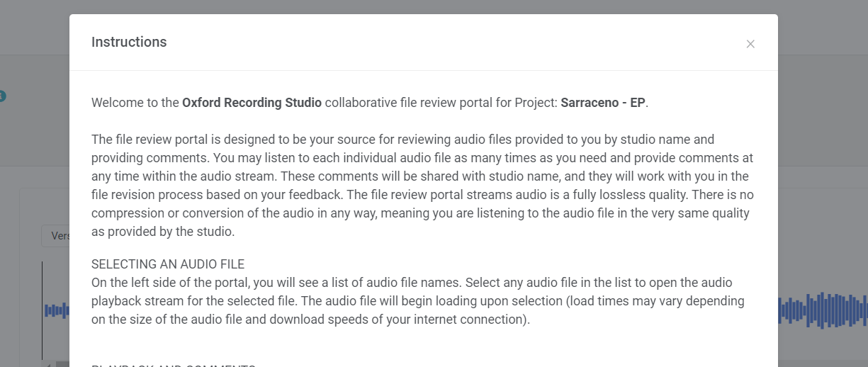Image resolution: width=868 pixels, height=367 pixels.
Task: Click the paragraph starting "On the left side"
Action: tap(418, 301)
